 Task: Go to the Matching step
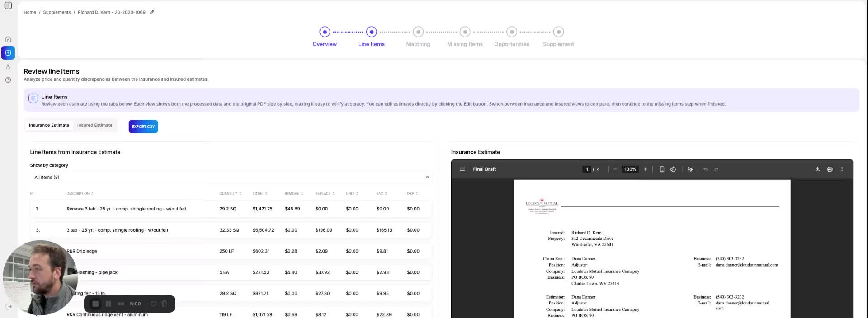pos(418,37)
